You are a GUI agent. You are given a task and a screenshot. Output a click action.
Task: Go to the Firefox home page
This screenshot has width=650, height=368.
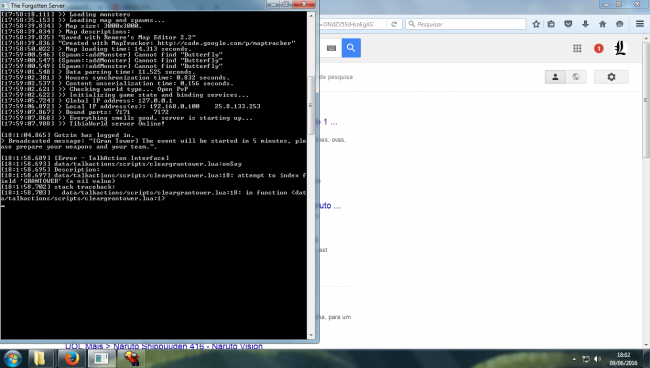[x=602, y=24]
